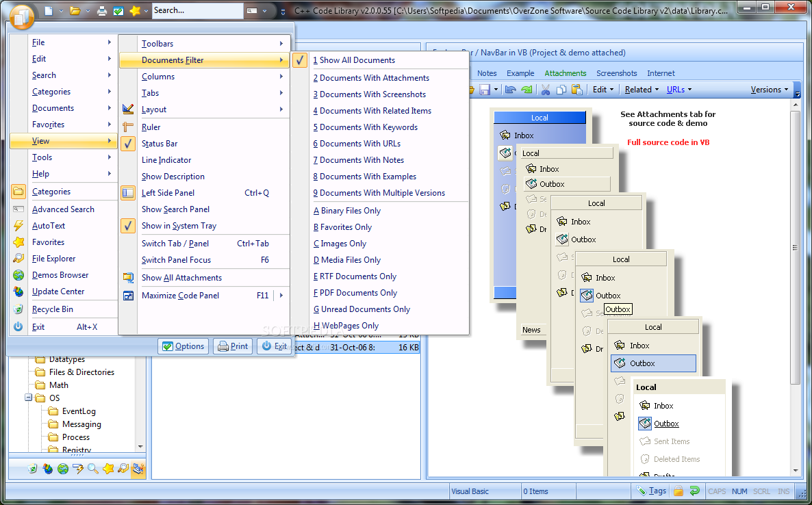This screenshot has height=505, width=812.
Task: Select the checked Show All Documents filter
Action: [x=380, y=60]
